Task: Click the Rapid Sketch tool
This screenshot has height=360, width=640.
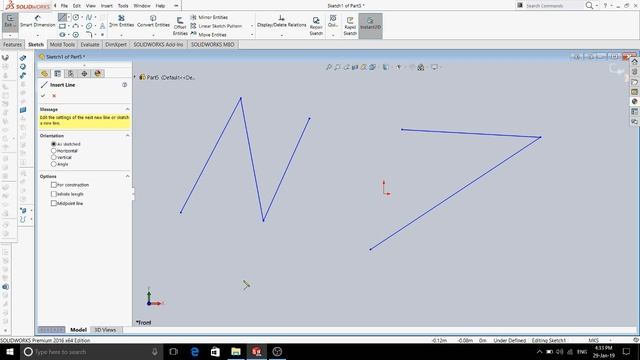Action: point(350,26)
